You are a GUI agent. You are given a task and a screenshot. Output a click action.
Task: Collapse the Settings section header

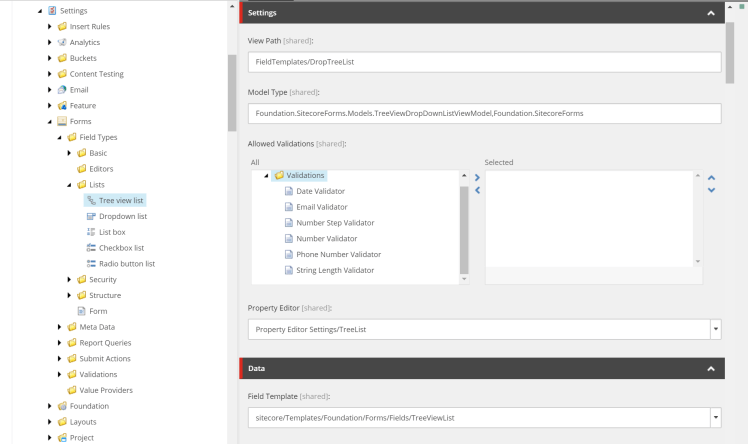710,13
